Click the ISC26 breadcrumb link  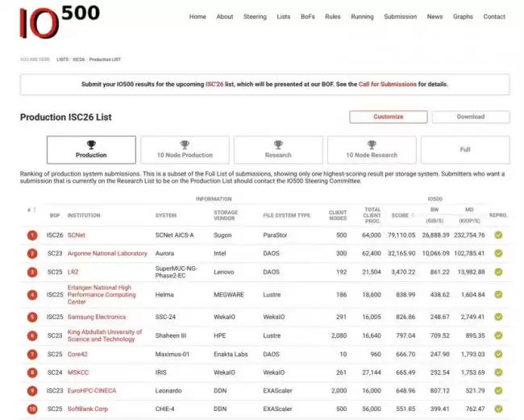[x=78, y=60]
